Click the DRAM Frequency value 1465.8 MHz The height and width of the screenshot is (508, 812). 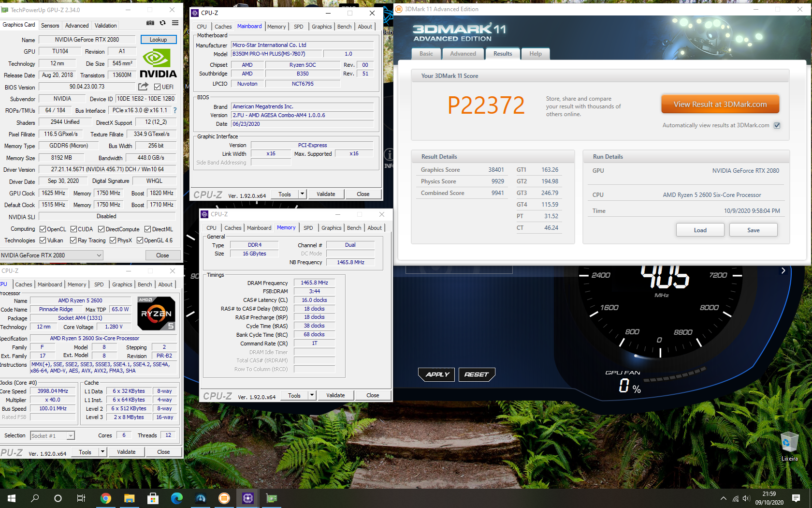pos(314,283)
